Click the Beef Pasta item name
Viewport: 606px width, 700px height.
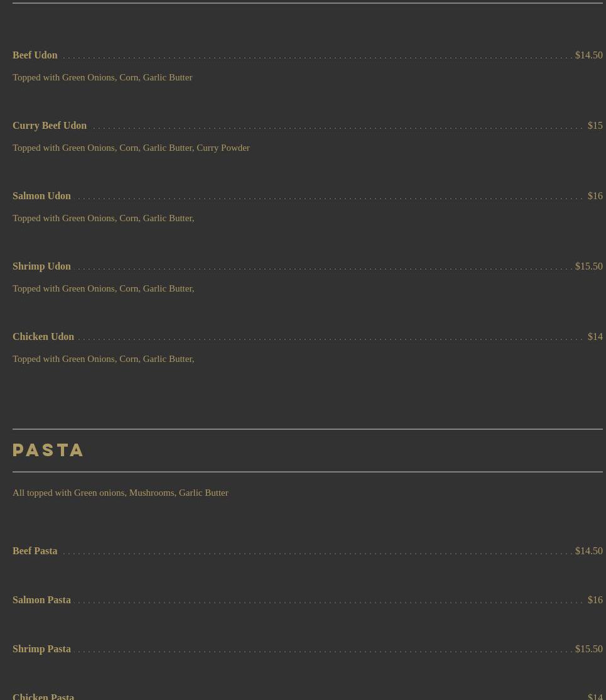pyautogui.click(x=35, y=551)
